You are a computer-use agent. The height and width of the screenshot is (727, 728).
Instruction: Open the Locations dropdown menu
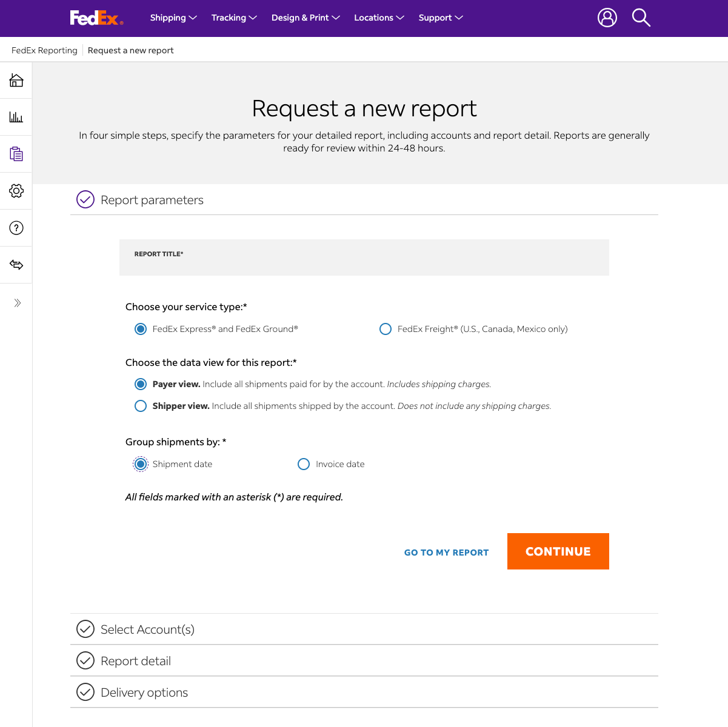[379, 18]
